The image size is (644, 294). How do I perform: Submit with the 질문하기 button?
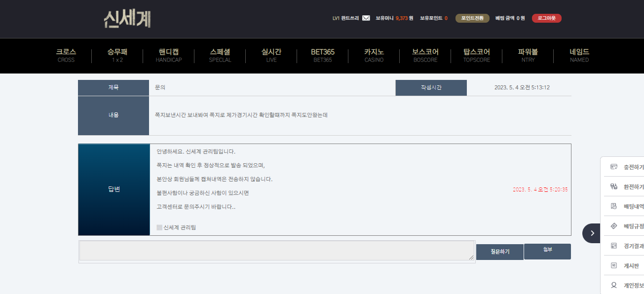[x=499, y=252]
